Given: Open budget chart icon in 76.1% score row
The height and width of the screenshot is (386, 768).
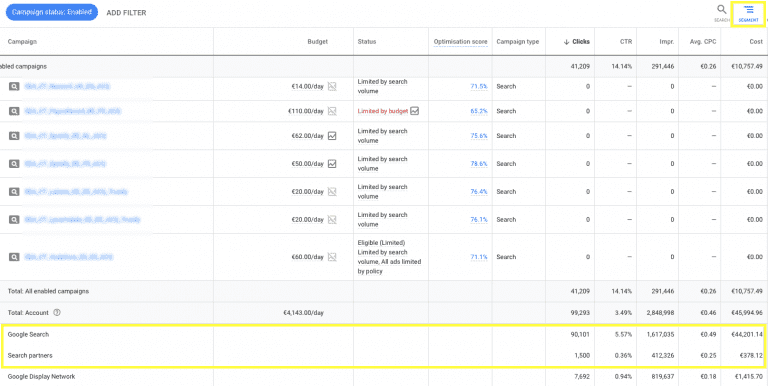Looking at the screenshot, I should (x=332, y=219).
